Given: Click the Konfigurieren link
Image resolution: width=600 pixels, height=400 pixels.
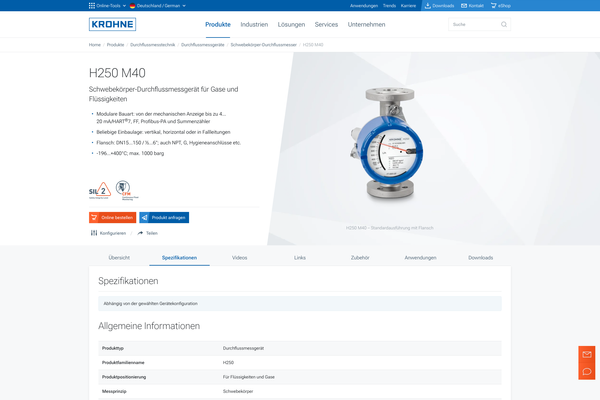Looking at the screenshot, I should (113, 233).
